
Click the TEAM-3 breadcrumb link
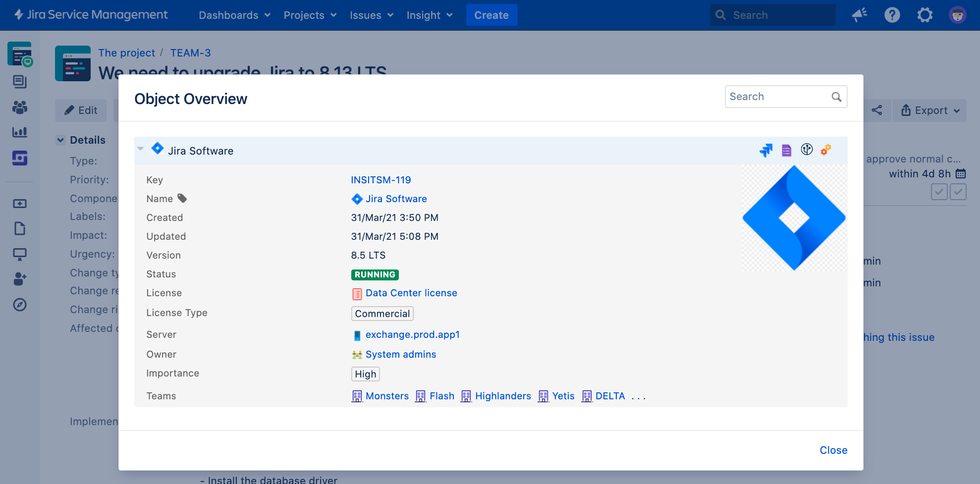point(190,53)
